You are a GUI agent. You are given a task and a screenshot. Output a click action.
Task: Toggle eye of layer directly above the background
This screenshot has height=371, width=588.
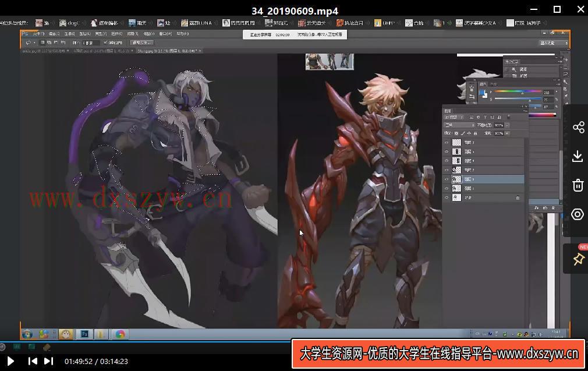pos(447,188)
